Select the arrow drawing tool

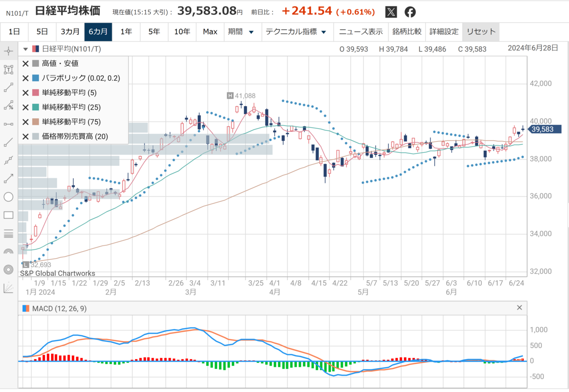point(8,178)
